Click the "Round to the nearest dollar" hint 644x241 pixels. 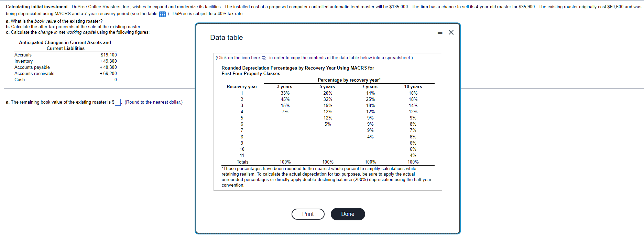(154, 102)
